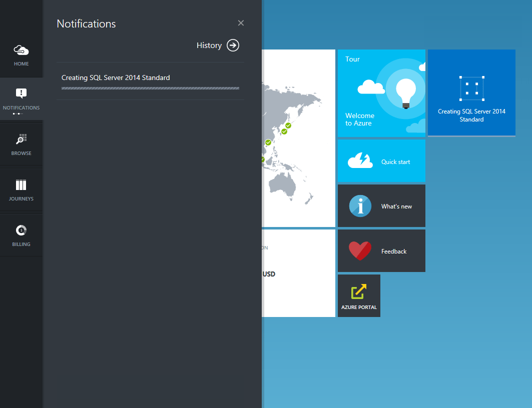Dismiss the Notifications panel with the X
The width and height of the screenshot is (532, 408).
241,23
